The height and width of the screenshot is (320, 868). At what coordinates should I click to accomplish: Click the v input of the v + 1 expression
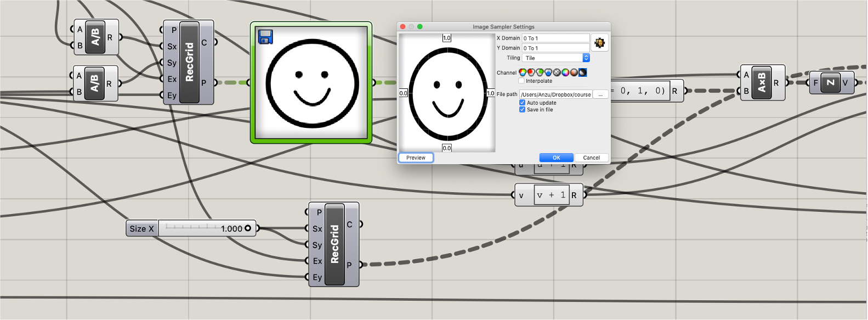521,195
